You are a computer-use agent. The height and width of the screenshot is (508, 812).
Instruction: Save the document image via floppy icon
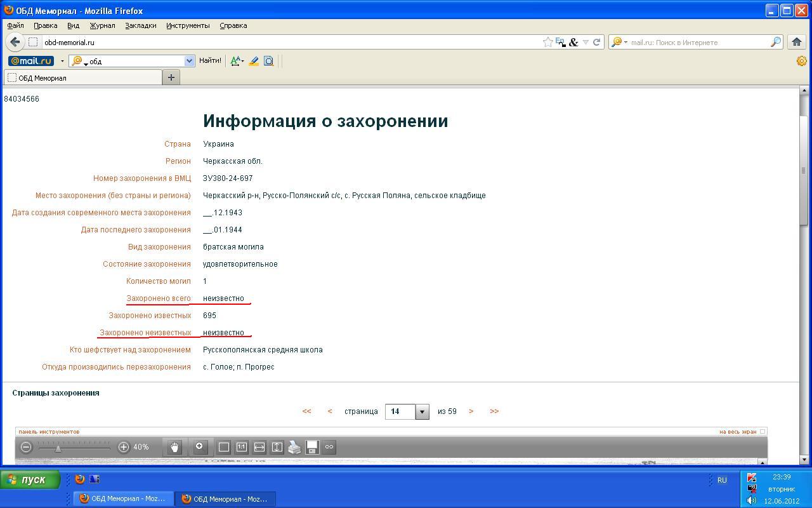tap(312, 447)
